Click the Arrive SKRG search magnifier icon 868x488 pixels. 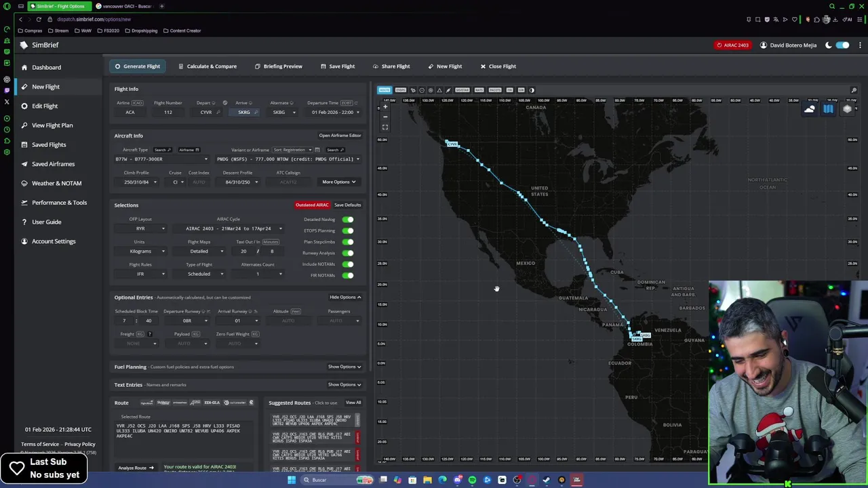pos(256,113)
